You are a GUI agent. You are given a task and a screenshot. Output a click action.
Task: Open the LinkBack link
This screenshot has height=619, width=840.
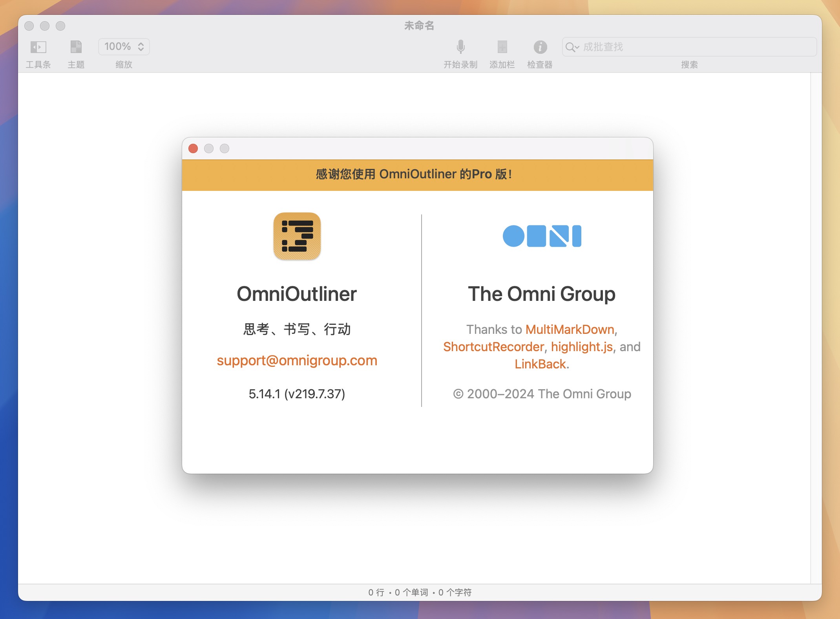540,364
